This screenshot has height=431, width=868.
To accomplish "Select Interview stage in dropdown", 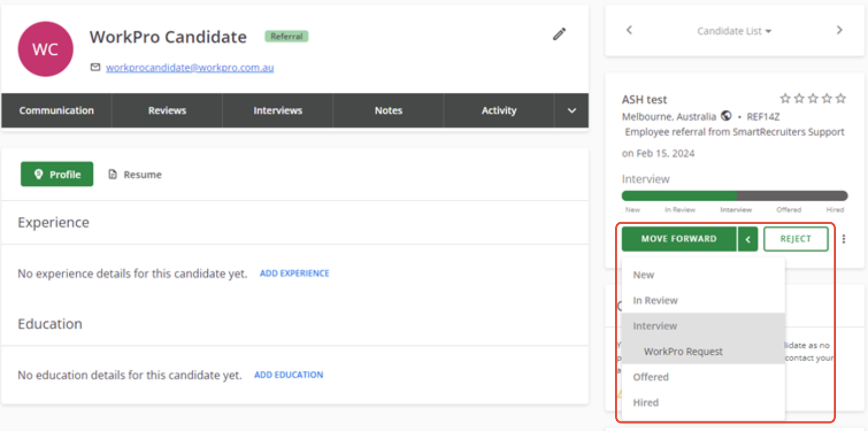I will (x=703, y=326).
